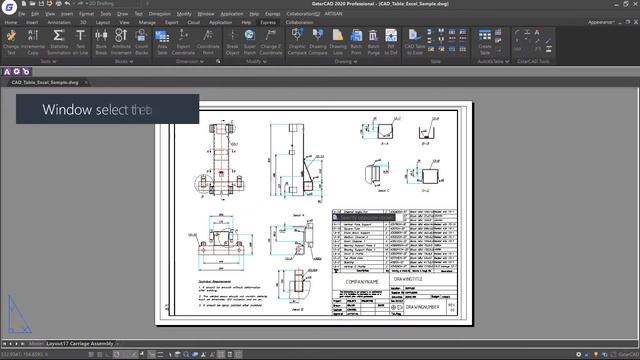
Task: Switch to the Export ribbon tab
Action: 171,22
